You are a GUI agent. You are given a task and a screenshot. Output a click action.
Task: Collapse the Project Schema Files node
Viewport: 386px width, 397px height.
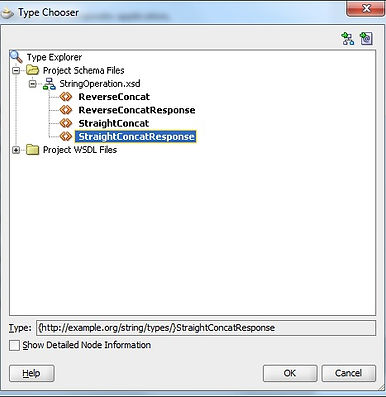(16, 70)
